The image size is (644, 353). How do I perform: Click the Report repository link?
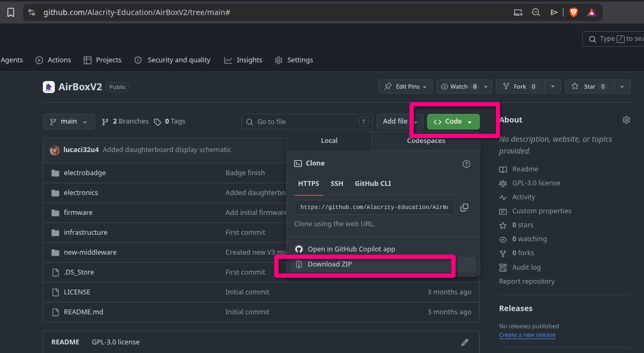pos(527,282)
